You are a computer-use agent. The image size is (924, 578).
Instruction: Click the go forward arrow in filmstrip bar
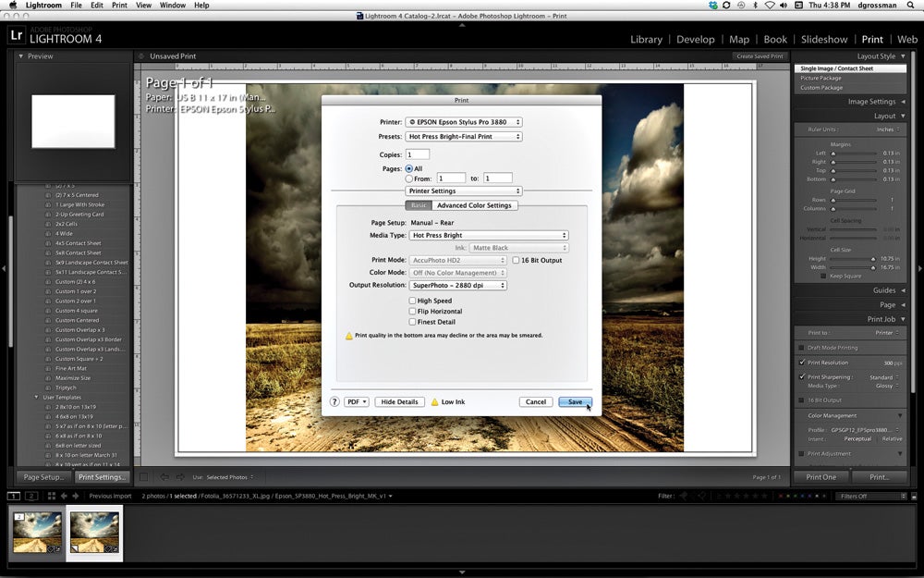(76, 496)
